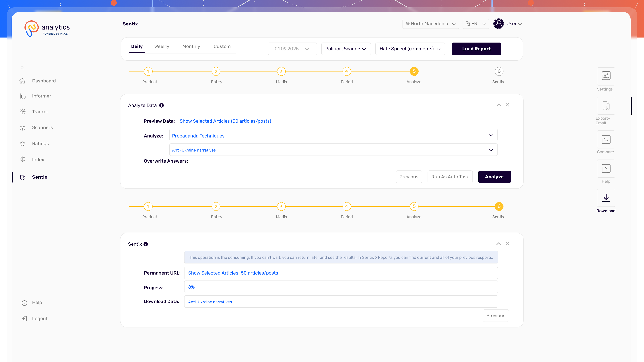Click the sidebar Help question icon
Viewport: 644px width, 362px height.
coord(24,303)
